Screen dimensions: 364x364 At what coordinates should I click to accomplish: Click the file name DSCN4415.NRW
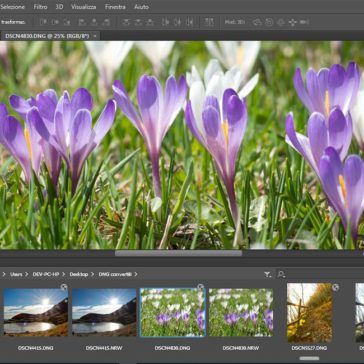(104, 348)
